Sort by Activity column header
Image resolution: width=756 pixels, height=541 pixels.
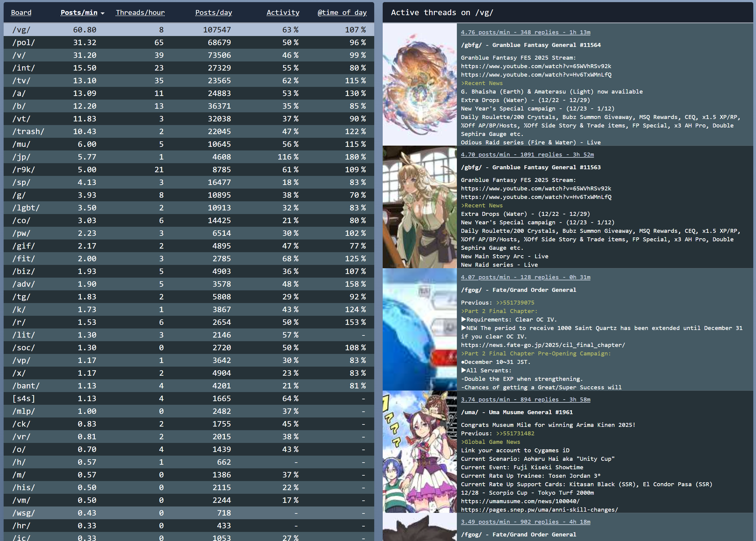tap(282, 13)
